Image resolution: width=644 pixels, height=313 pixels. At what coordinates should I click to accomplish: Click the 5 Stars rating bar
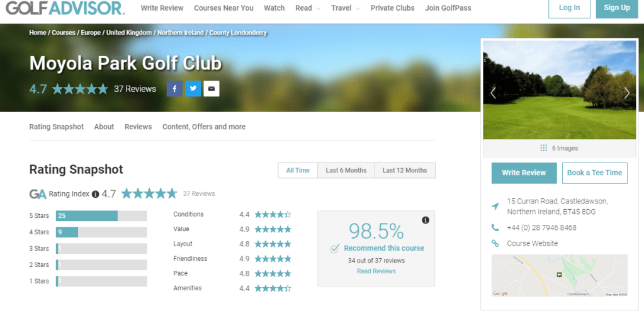click(101, 215)
